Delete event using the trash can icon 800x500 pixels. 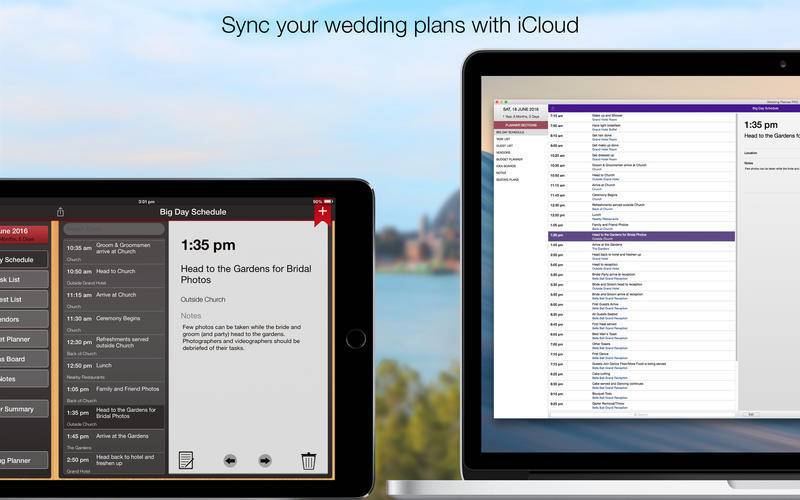click(x=309, y=461)
